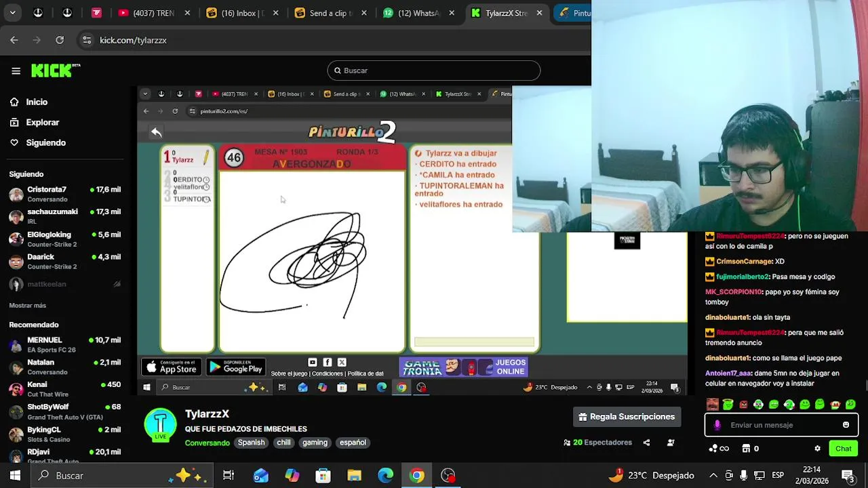Show hidden system tray icons

point(713,476)
